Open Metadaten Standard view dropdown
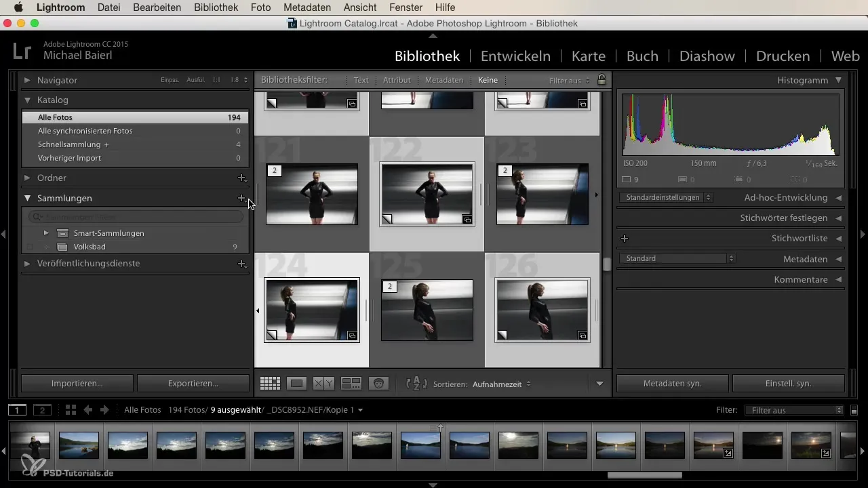868x488 pixels. [x=678, y=258]
